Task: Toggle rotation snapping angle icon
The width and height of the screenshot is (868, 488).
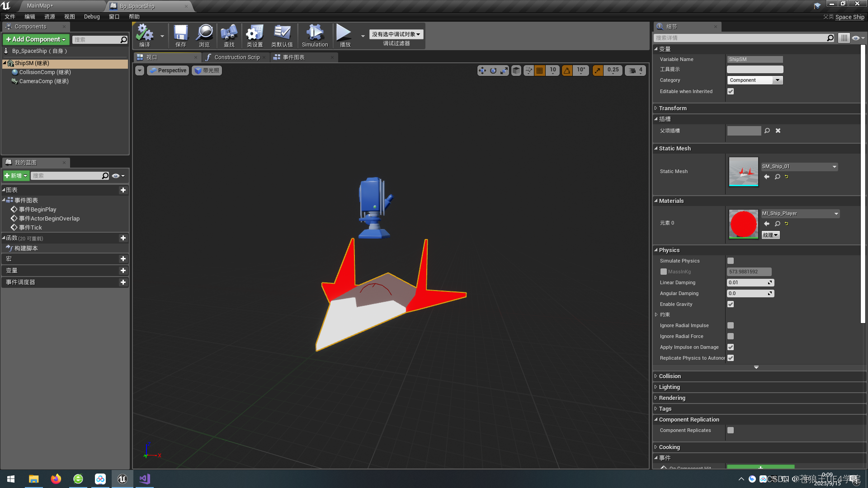Action: (566, 70)
